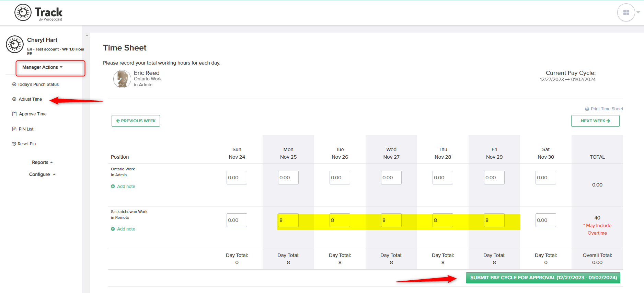Click the Reset Pin refresh icon
This screenshot has height=293, width=644.
click(x=14, y=144)
